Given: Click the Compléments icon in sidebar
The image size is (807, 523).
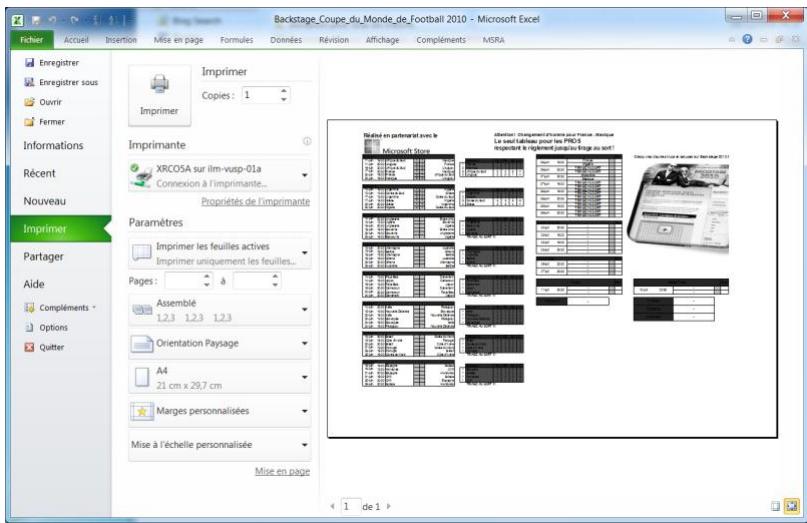Looking at the screenshot, I should pyautogui.click(x=29, y=308).
